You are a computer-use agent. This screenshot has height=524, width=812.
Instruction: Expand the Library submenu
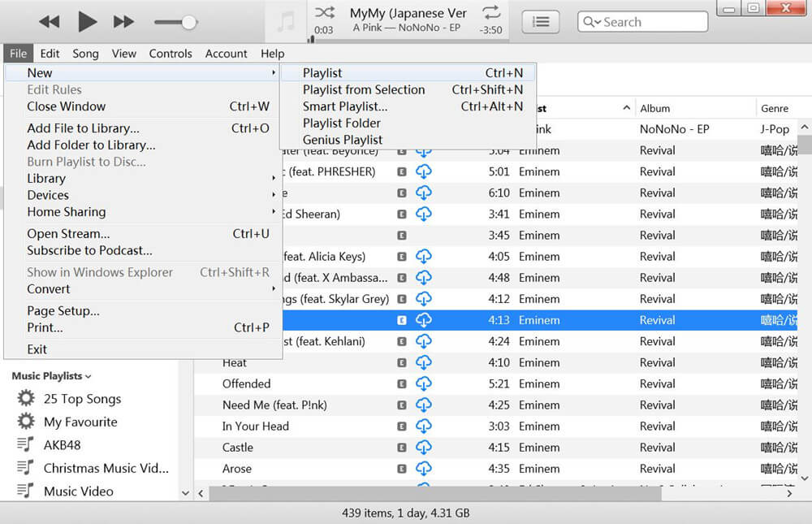click(x=143, y=178)
